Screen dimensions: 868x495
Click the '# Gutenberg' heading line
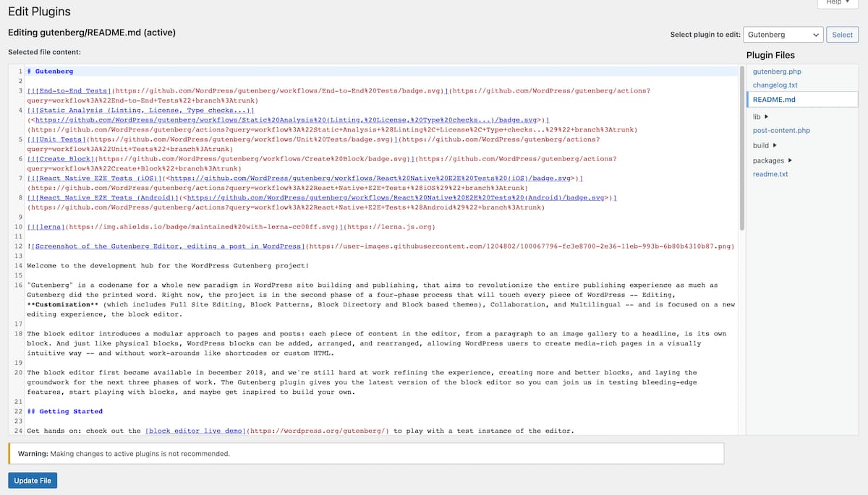(50, 72)
